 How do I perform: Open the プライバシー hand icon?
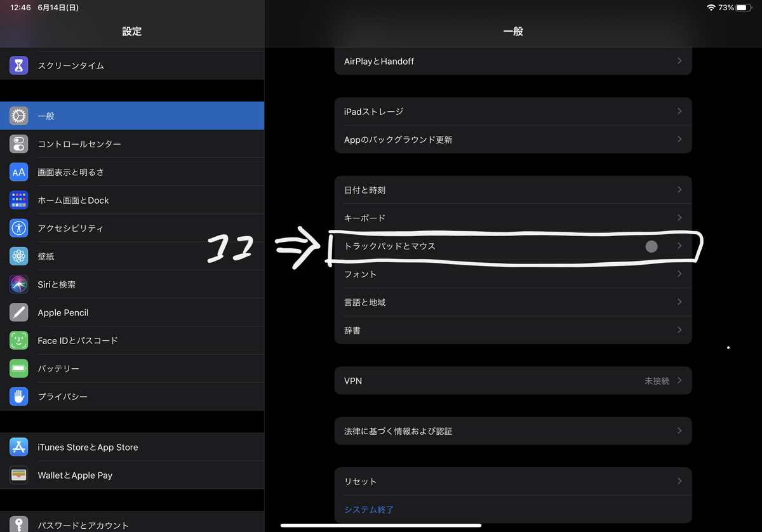(x=19, y=396)
